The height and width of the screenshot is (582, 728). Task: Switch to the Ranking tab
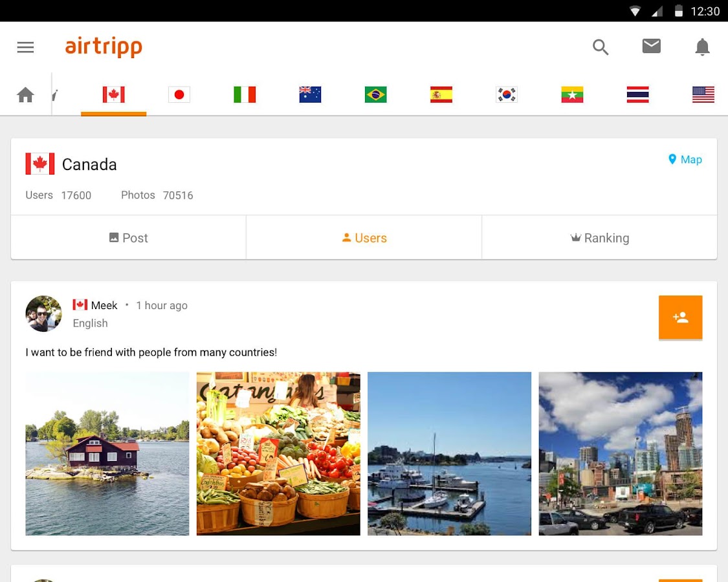click(599, 237)
